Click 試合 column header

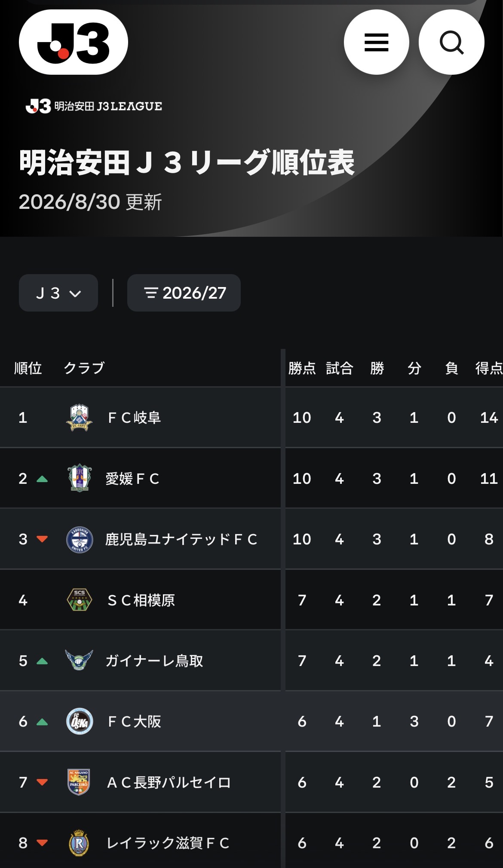[x=339, y=368]
